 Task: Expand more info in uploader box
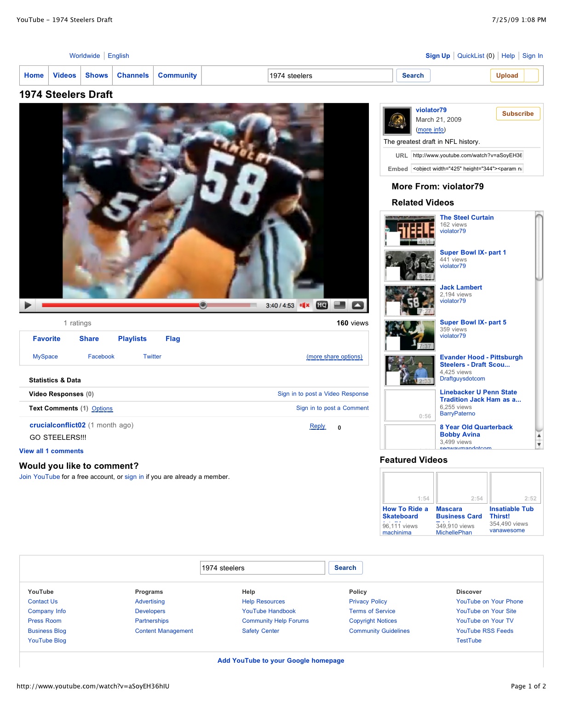[431, 130]
